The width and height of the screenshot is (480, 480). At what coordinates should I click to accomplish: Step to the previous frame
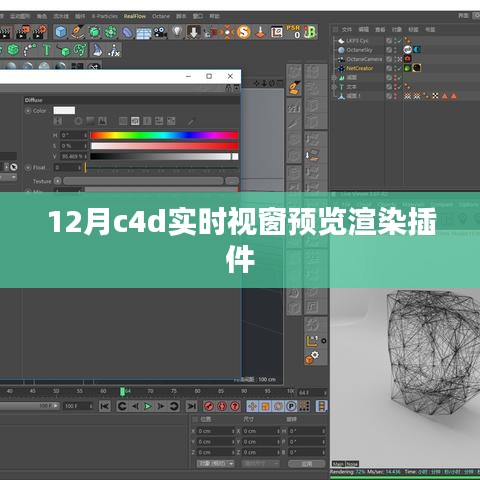[x=135, y=406]
